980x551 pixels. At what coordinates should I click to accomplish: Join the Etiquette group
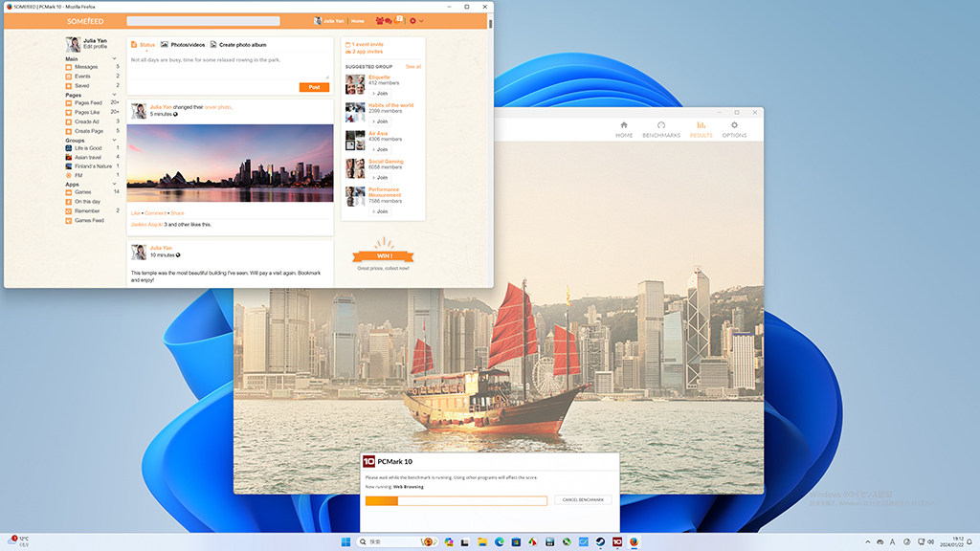pyautogui.click(x=380, y=93)
